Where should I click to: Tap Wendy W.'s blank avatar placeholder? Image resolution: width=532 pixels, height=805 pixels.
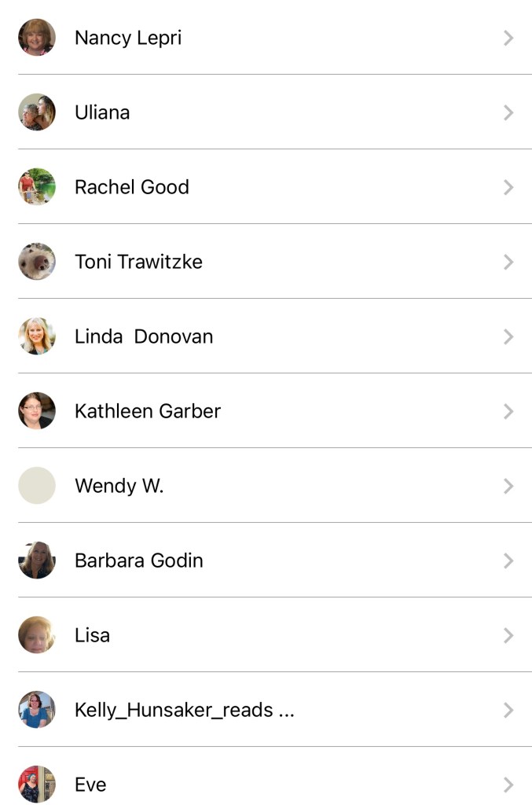pos(37,486)
